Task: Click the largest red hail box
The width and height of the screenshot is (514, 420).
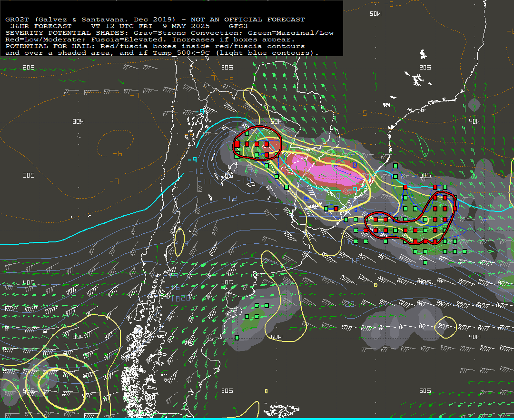Action: (x=237, y=144)
